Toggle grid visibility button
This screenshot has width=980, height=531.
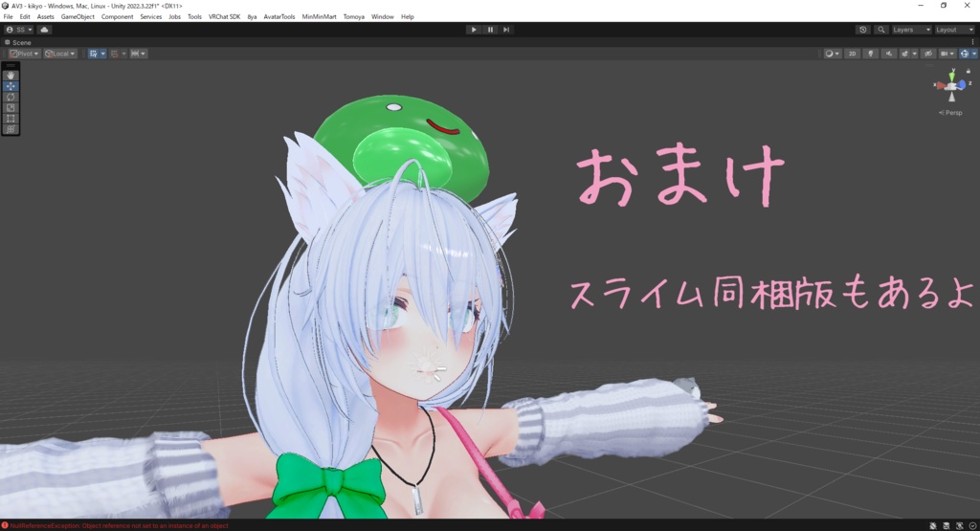(93, 54)
